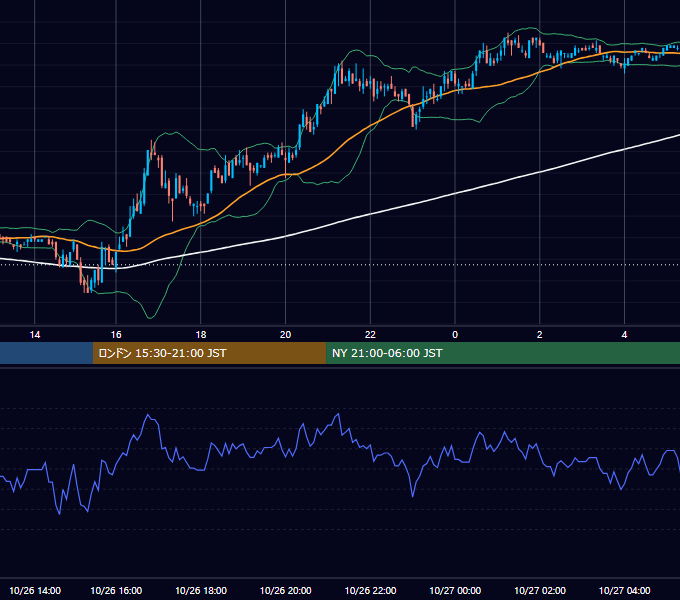Screen dimensions: 680x600
Task: Click the London session bar labeled ロンドン 15:30-21:00 JST
Action: click(x=209, y=353)
